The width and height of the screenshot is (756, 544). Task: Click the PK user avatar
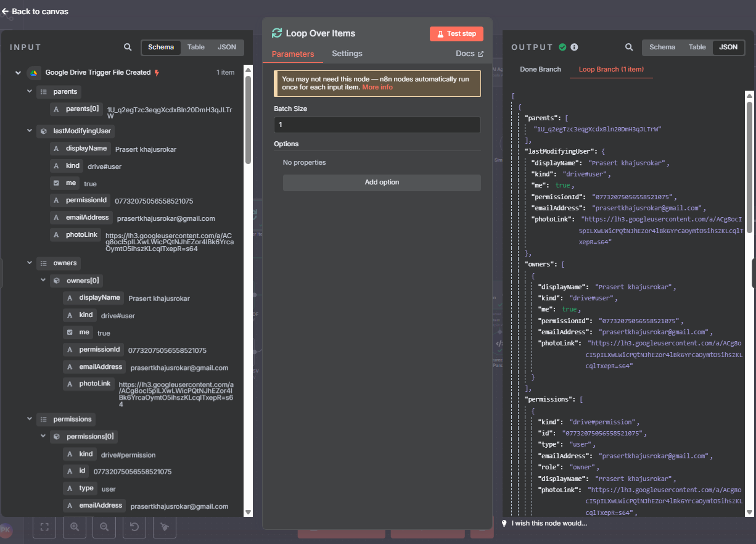coord(6,530)
